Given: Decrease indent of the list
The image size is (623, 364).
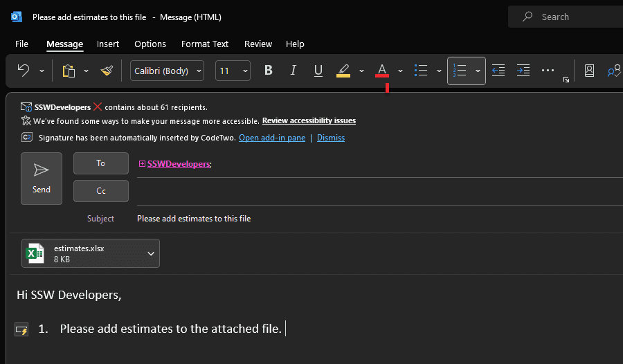Looking at the screenshot, I should coord(498,71).
